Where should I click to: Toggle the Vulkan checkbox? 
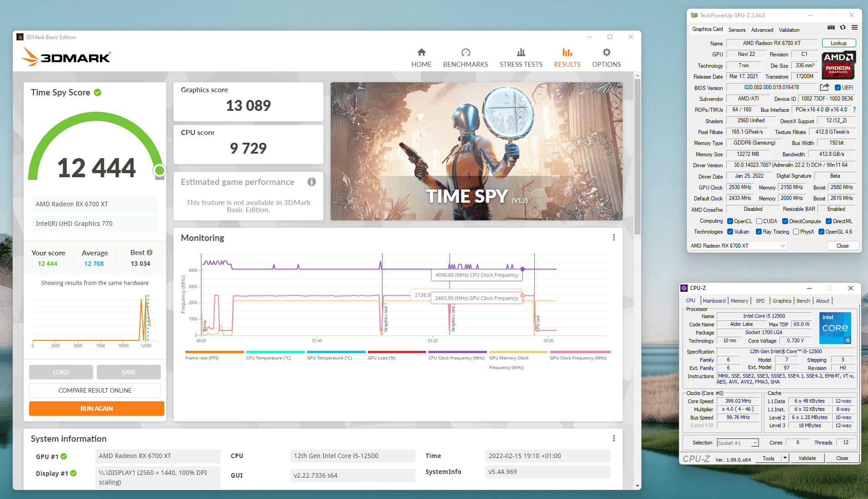point(730,232)
